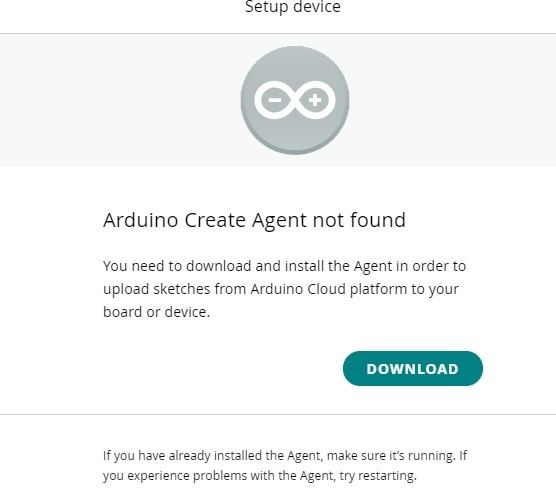Click the grey circle's bottom edge below the logo
Screen dimensions: 556x492
coord(295,152)
